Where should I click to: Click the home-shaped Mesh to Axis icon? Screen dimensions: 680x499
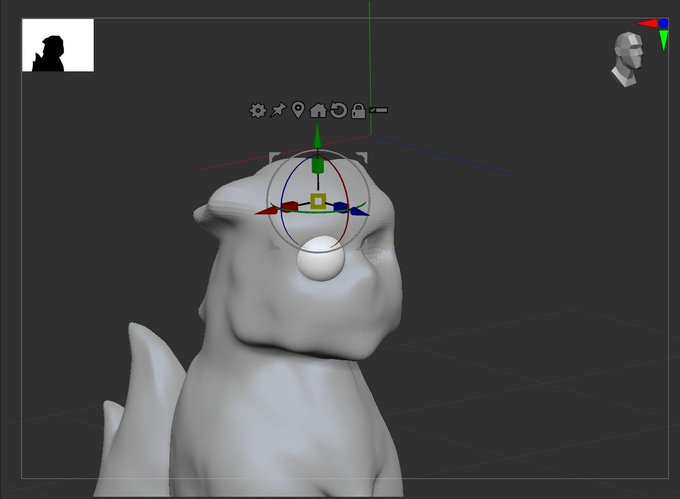click(318, 110)
